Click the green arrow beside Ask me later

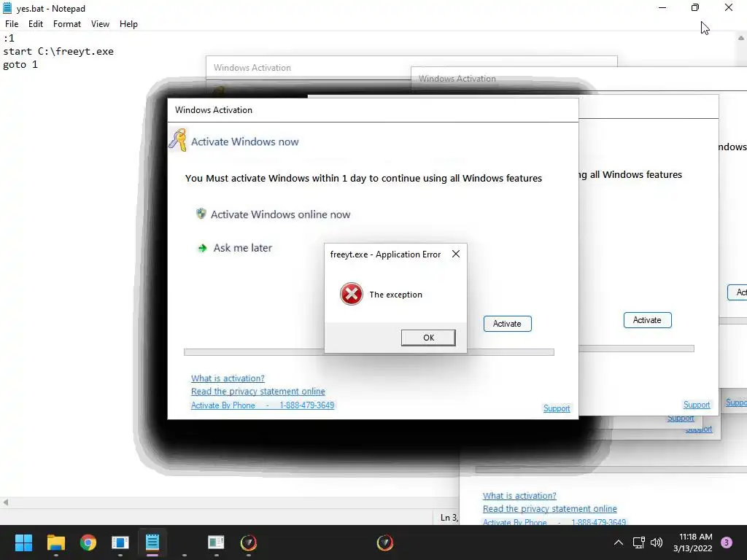pyautogui.click(x=203, y=248)
